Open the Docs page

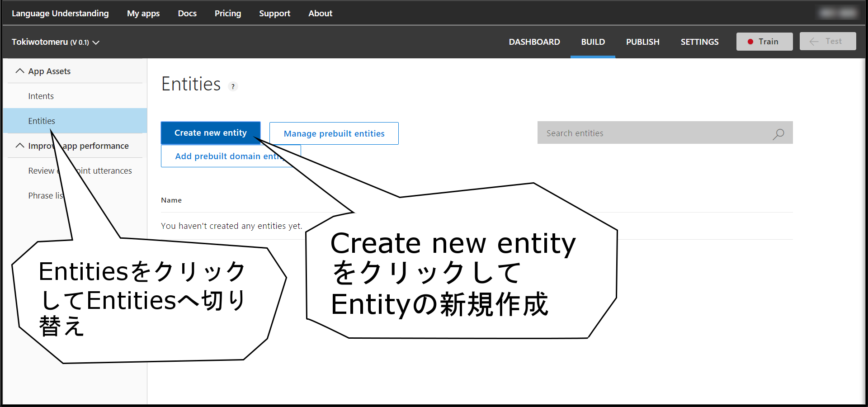point(187,14)
